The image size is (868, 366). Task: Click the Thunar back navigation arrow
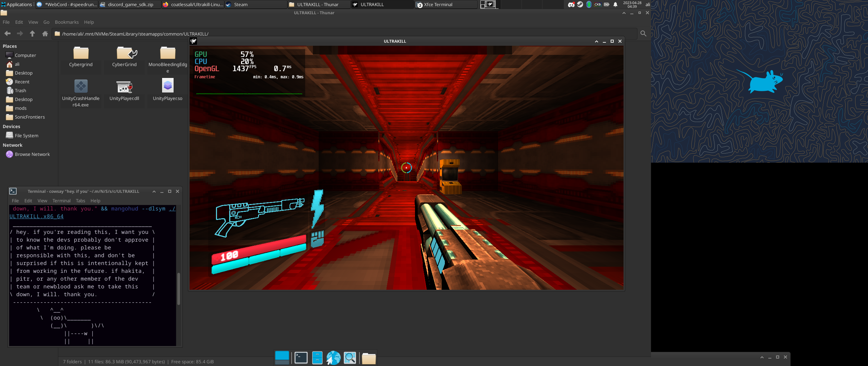click(7, 34)
